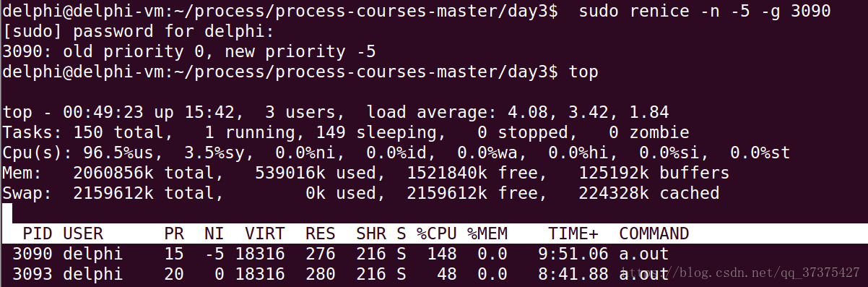Click the NI value '-5' for process 3090
The image size is (868, 287).
tap(214, 254)
